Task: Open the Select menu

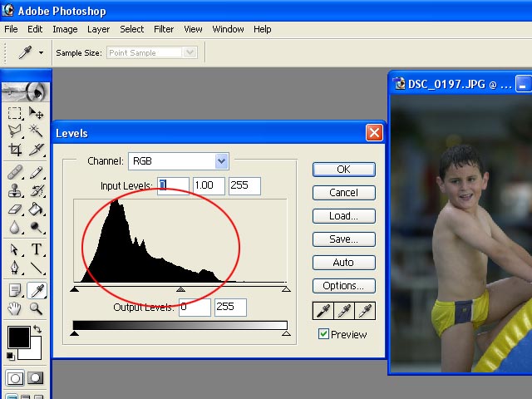Action: (x=131, y=29)
